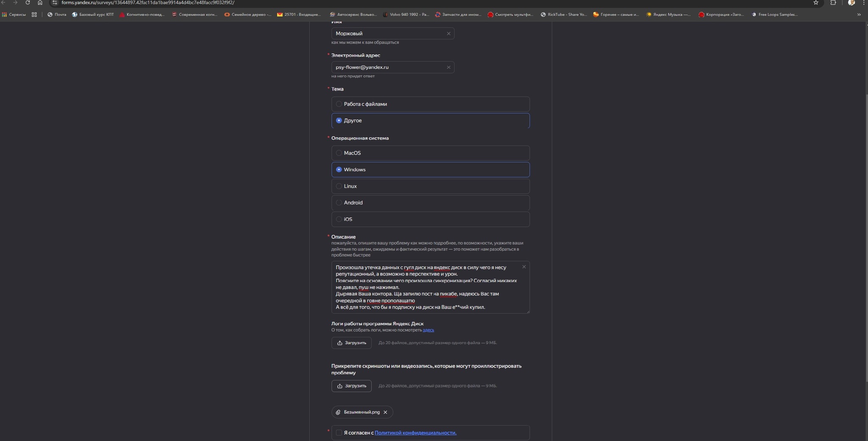Screen dimensions: 868x441
Task: Upload Yandex Disk log files
Action: (351, 343)
